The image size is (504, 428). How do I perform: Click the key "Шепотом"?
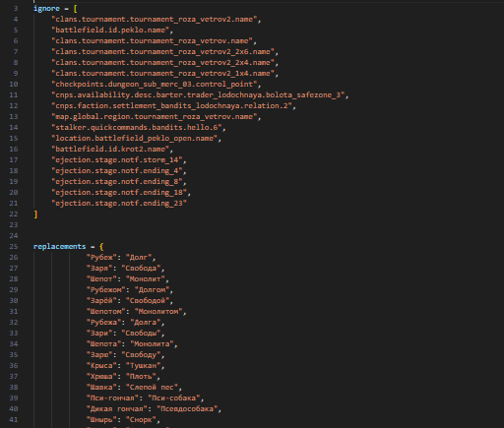click(x=105, y=312)
